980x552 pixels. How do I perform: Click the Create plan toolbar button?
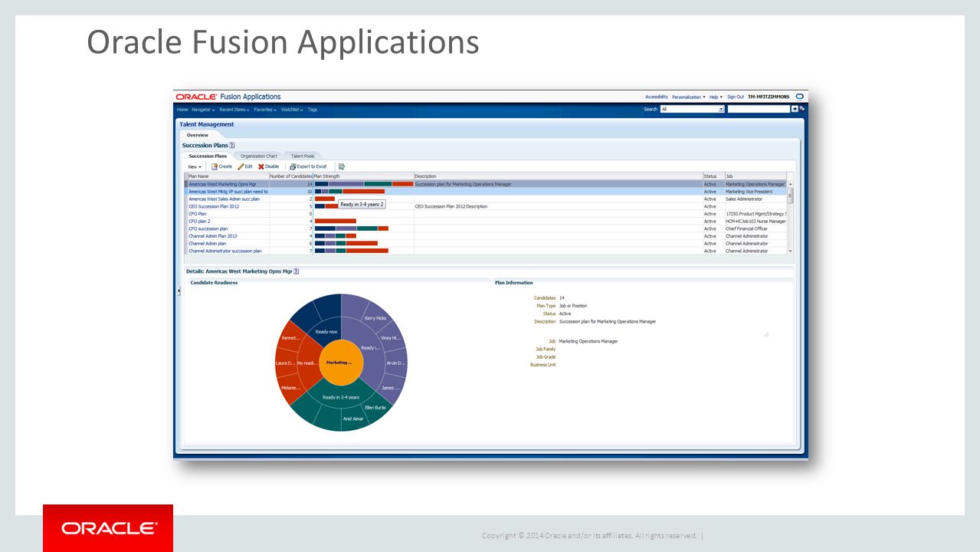222,166
